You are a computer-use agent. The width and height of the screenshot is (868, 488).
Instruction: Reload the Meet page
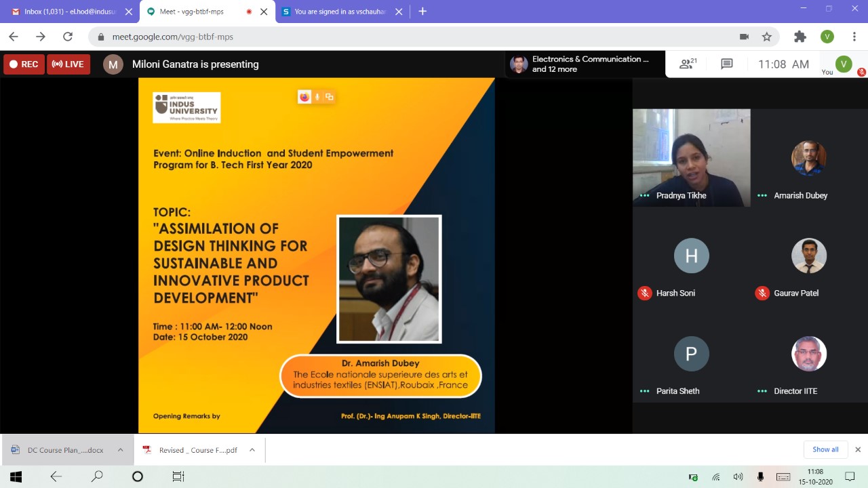[67, 37]
